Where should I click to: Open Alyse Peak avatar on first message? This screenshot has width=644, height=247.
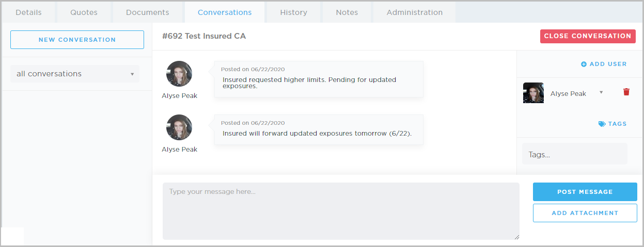click(x=179, y=74)
